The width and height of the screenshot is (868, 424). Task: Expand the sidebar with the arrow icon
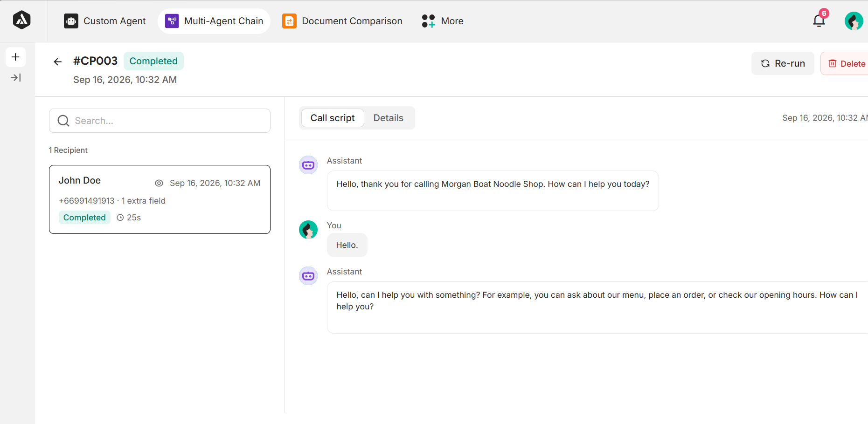(15, 78)
